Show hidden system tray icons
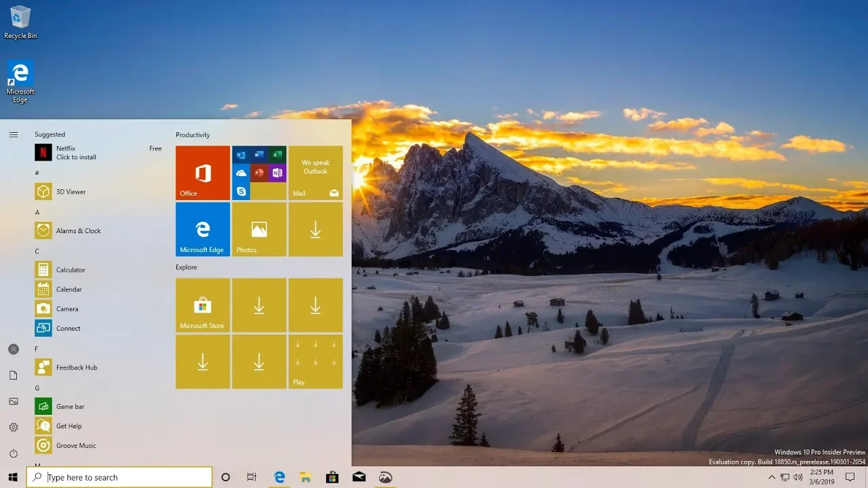Screen dimensions: 868x488 click(772, 477)
